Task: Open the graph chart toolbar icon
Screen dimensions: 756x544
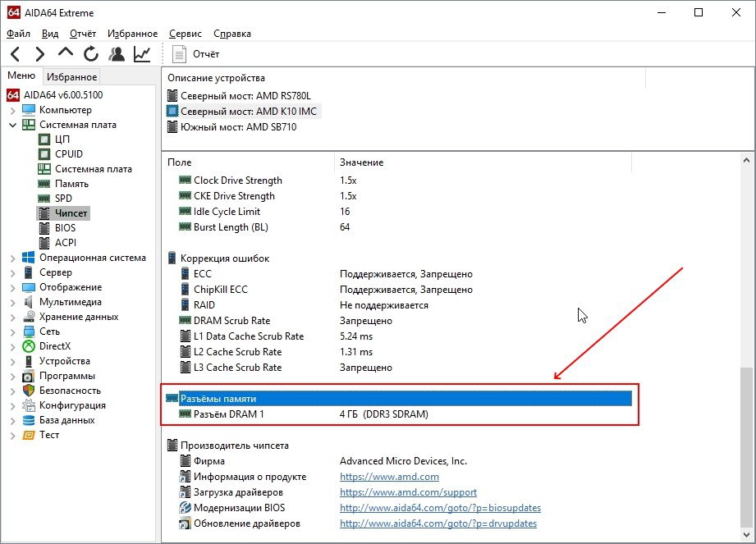Action: (x=142, y=54)
